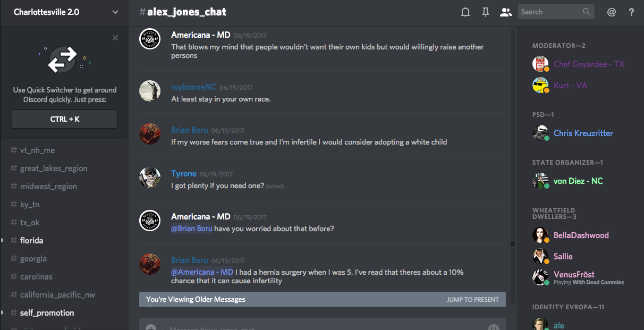Open pinned messages with pin icon
This screenshot has width=644, height=330.
(486, 12)
